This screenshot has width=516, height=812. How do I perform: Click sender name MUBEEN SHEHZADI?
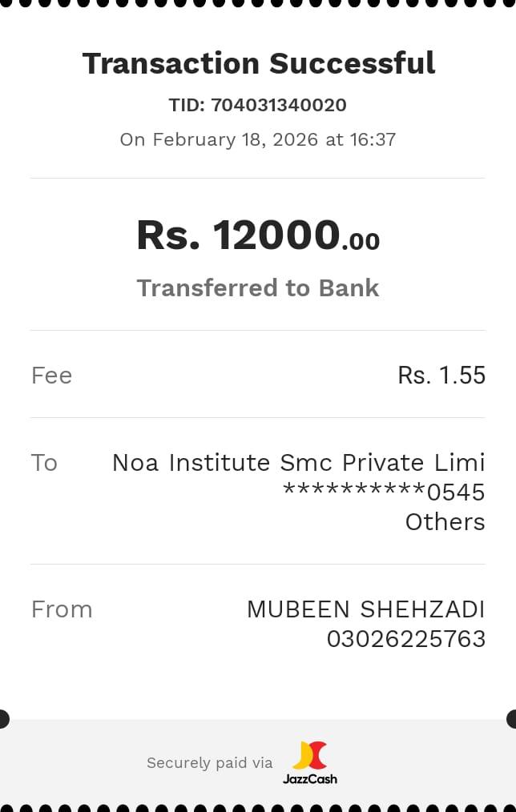365,609
